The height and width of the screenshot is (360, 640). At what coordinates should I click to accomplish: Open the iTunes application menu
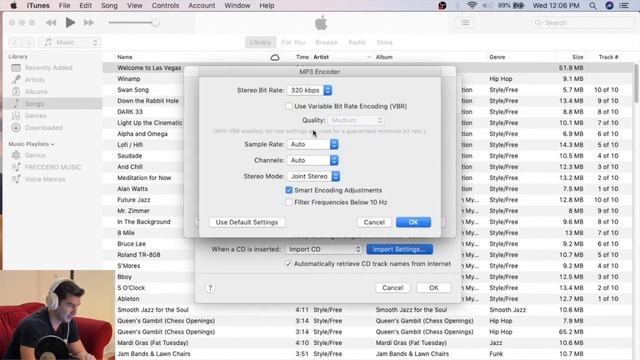coord(38,5)
